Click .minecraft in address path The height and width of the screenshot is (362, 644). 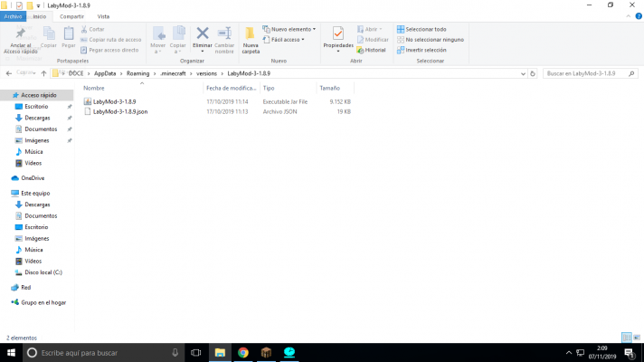point(173,73)
